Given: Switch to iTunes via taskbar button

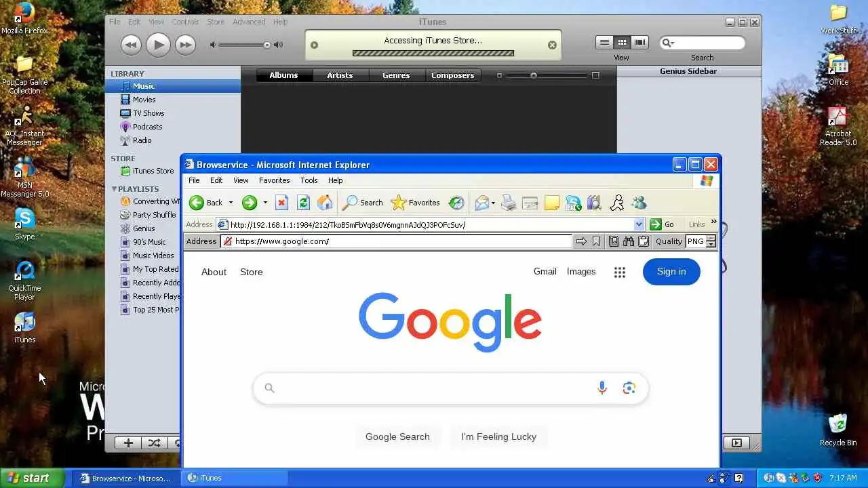Looking at the screenshot, I should [x=235, y=478].
